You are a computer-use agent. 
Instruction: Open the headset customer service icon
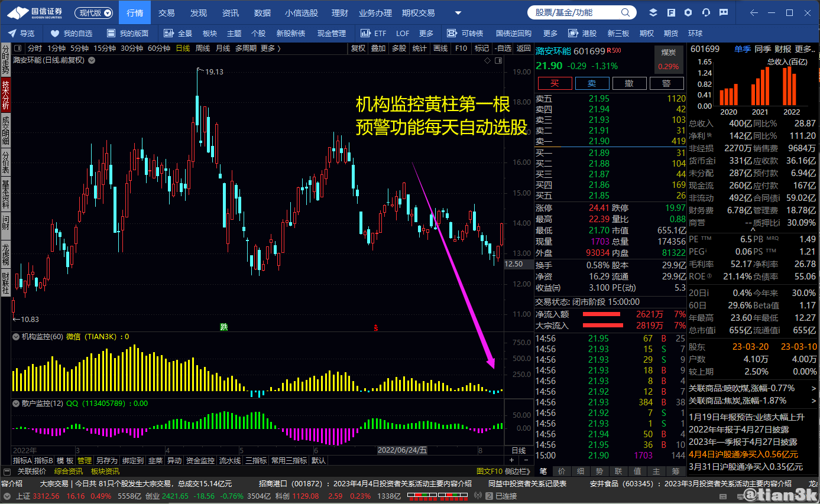pos(706,12)
